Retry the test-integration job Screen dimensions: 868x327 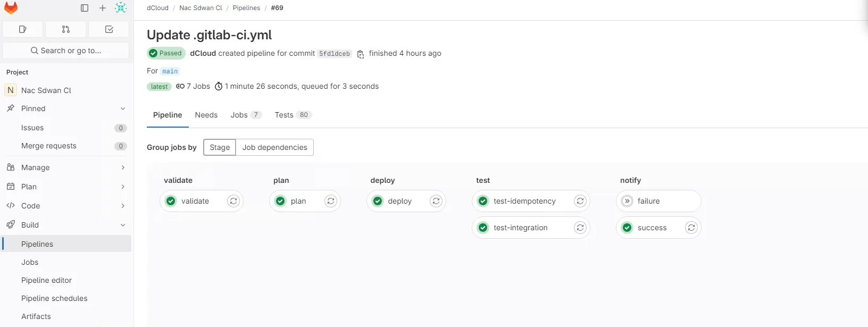(580, 228)
